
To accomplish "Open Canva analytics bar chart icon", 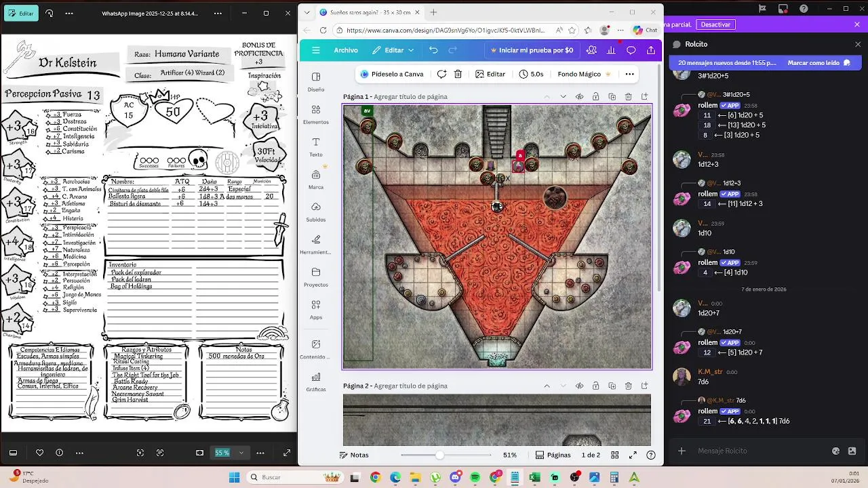I will (611, 50).
